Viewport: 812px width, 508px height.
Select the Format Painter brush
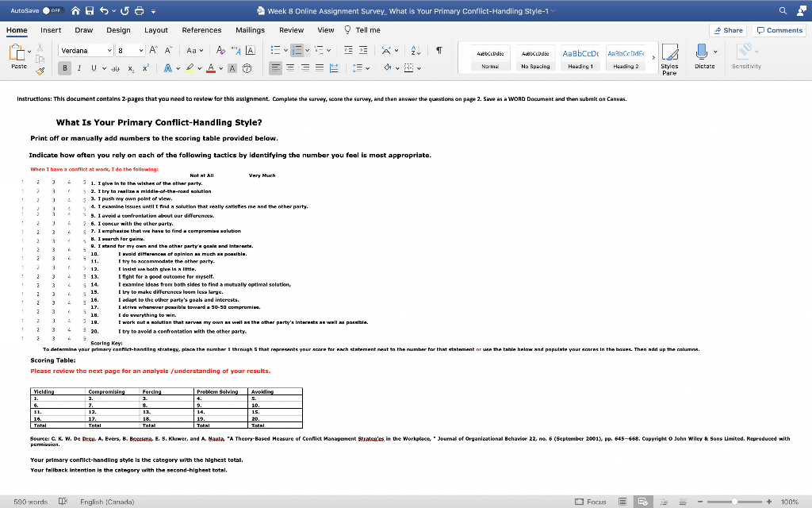(40, 71)
